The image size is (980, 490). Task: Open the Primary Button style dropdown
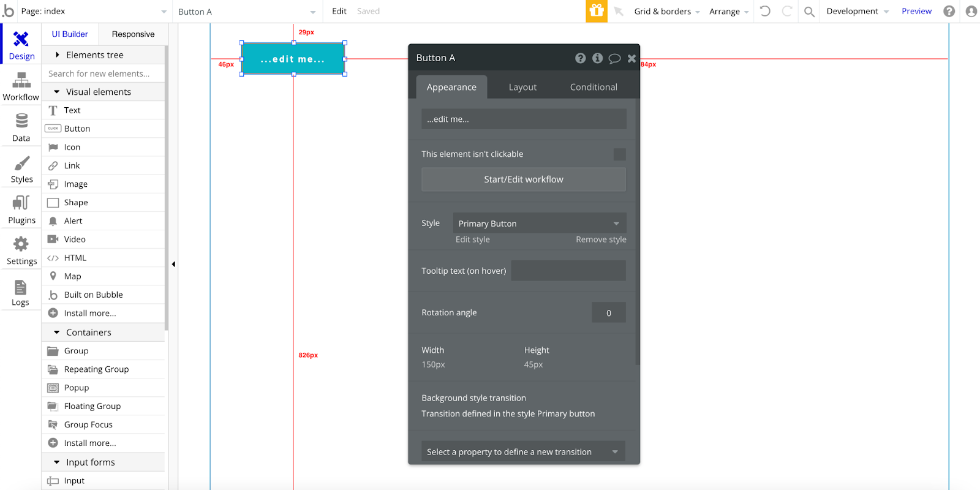pyautogui.click(x=540, y=223)
